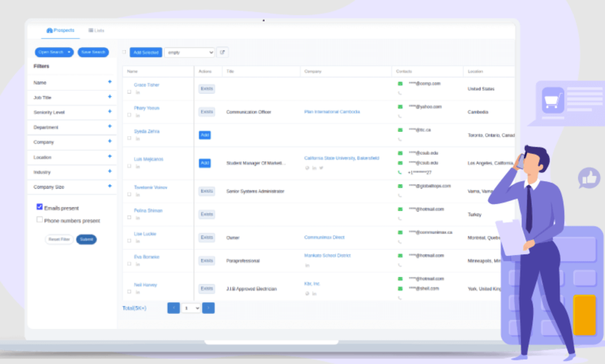Click the Save Search button
This screenshot has height=364, width=605.
93,52
